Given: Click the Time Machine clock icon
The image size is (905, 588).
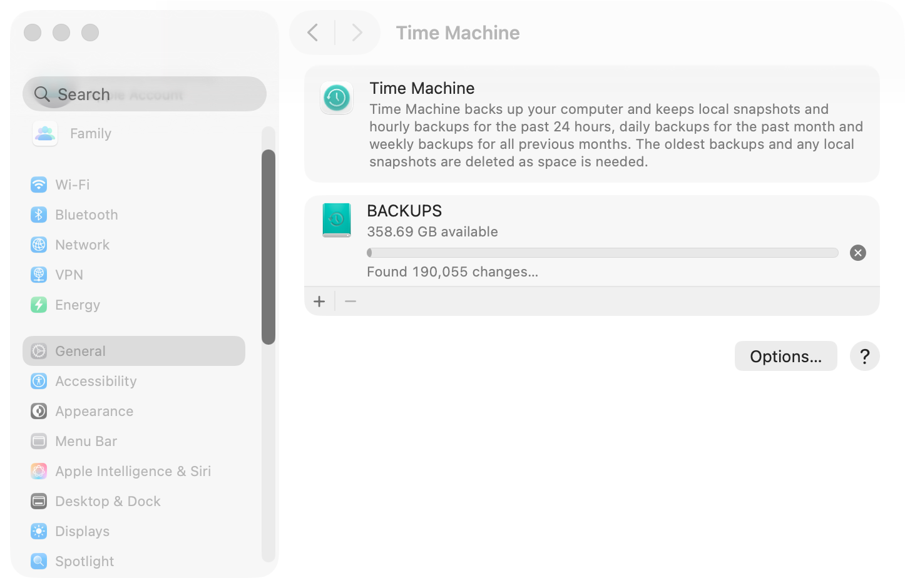Looking at the screenshot, I should 337,98.
